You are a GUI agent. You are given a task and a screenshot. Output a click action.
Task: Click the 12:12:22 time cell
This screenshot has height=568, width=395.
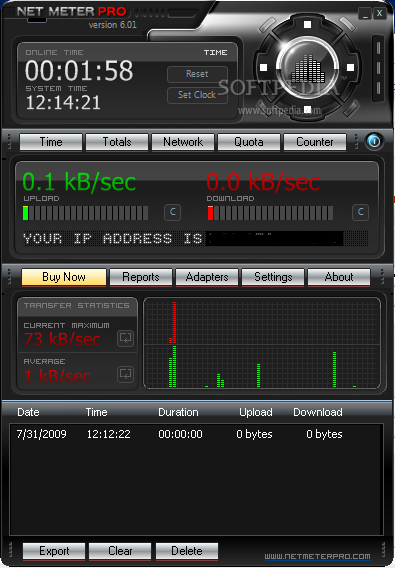108,434
